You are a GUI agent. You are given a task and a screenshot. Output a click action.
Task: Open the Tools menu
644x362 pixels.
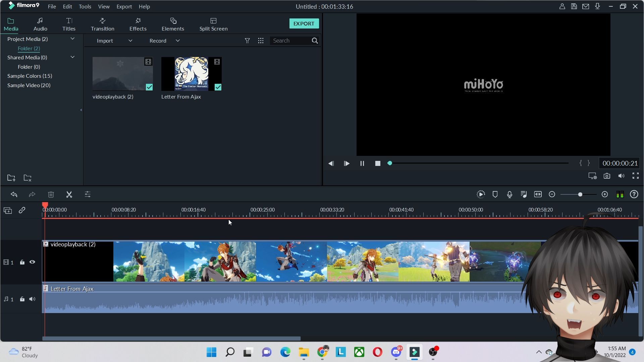85,6
